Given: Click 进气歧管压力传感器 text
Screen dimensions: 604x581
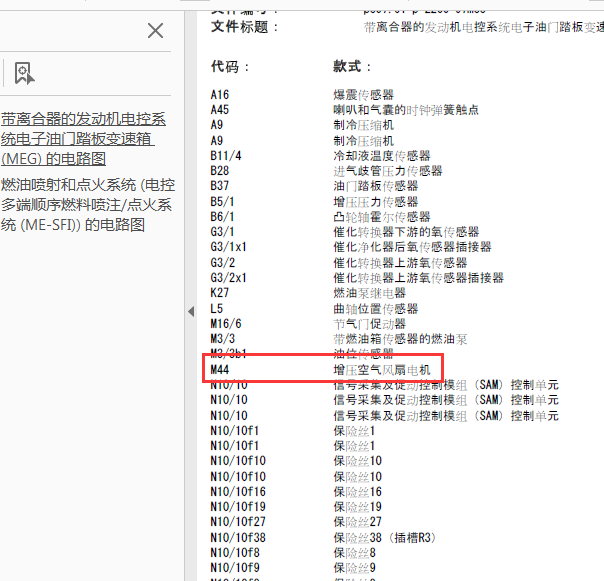Looking at the screenshot, I should [x=388, y=171].
